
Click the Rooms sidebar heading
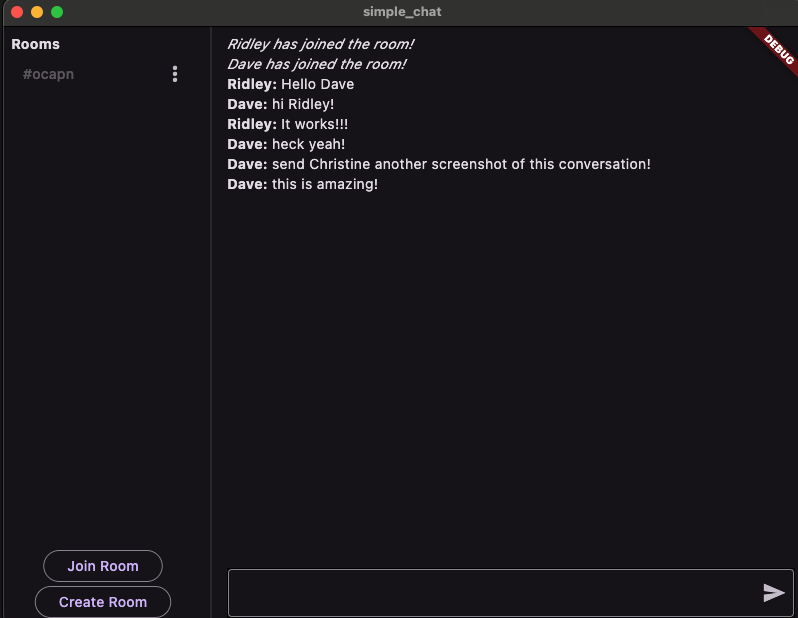(36, 44)
